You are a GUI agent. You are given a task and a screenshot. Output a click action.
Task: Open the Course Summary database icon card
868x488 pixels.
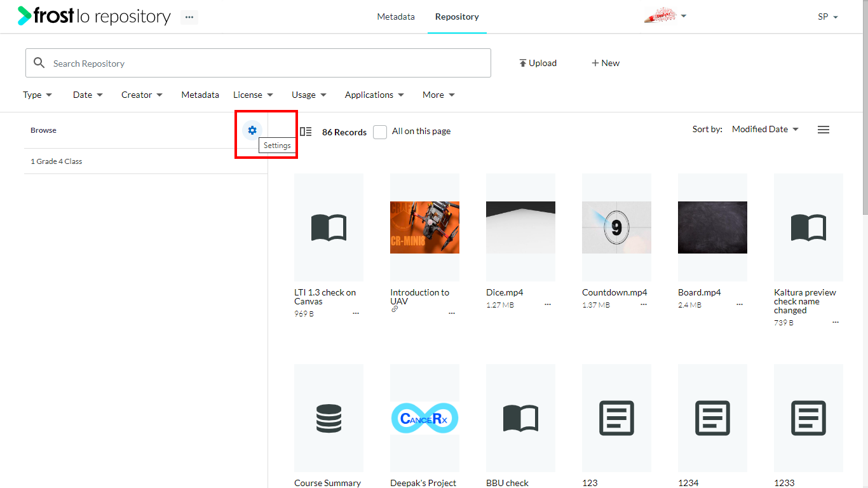[329, 418]
